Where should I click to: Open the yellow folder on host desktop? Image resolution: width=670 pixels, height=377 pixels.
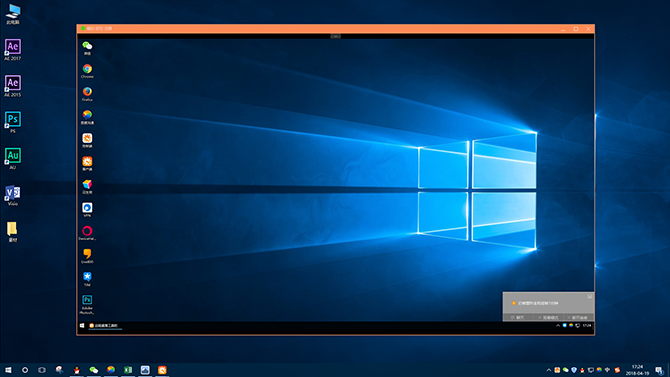click(13, 231)
